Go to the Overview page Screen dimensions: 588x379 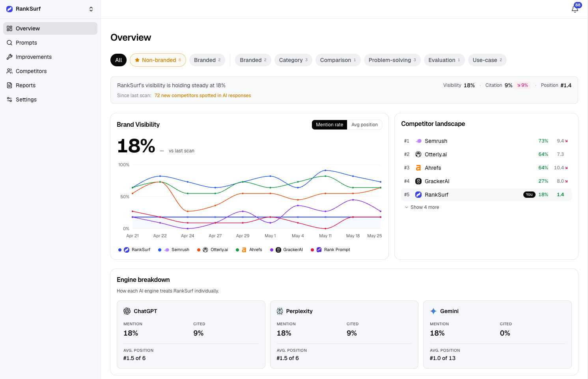(x=50, y=28)
